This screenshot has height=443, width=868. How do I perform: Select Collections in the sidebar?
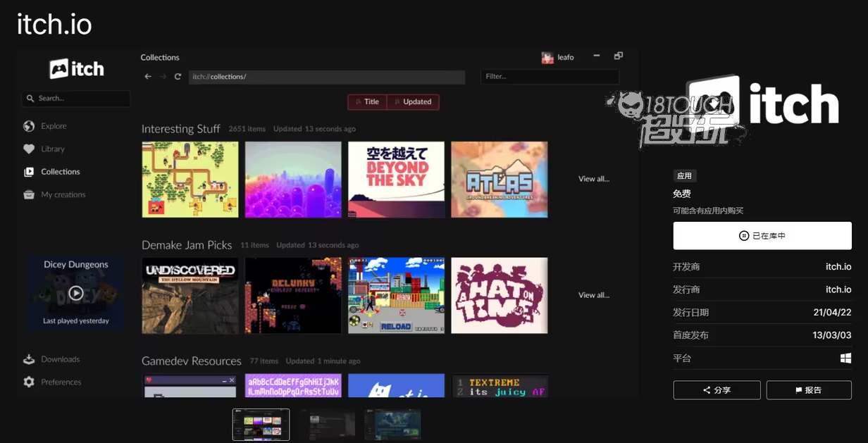61,172
